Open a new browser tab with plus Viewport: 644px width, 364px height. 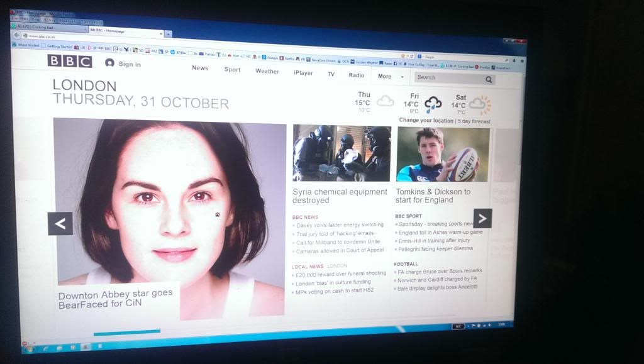tap(168, 34)
